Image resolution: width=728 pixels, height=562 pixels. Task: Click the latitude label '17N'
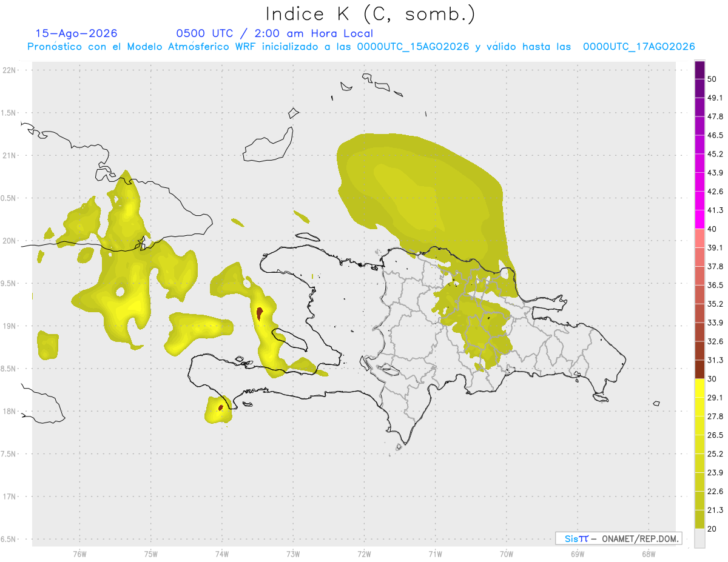coord(9,497)
